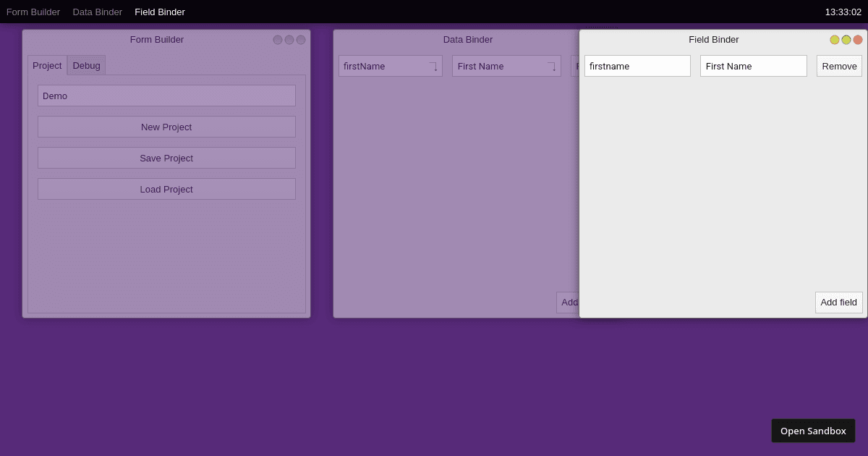The width and height of the screenshot is (868, 456).
Task: Edit the firstname field in Field Binder
Action: coord(637,66)
